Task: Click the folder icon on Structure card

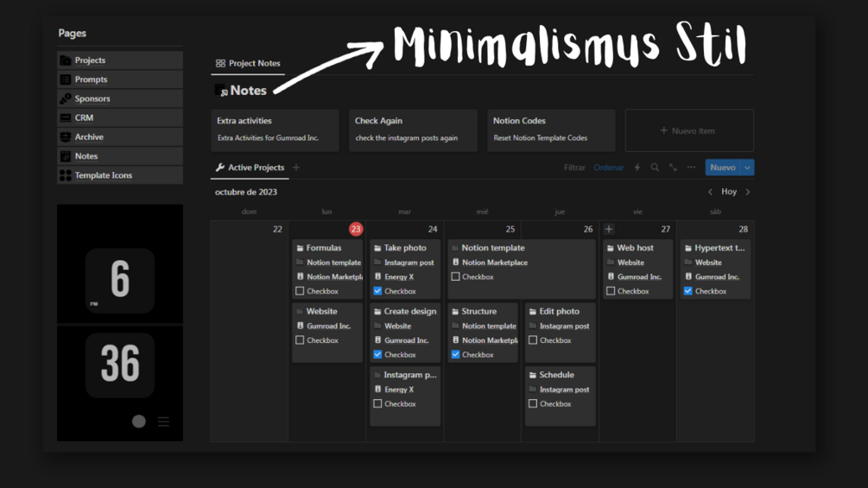Action: (455, 312)
